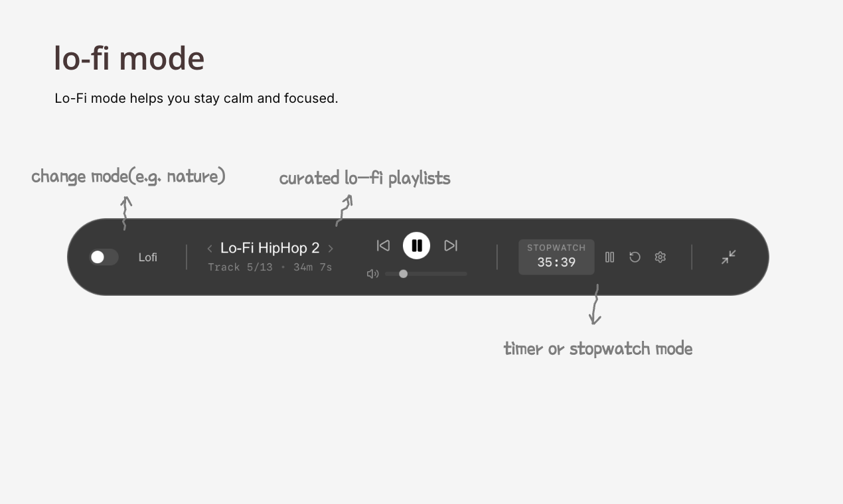Collapse the player bar with the arrows icon
The width and height of the screenshot is (843, 504).
[x=729, y=257]
